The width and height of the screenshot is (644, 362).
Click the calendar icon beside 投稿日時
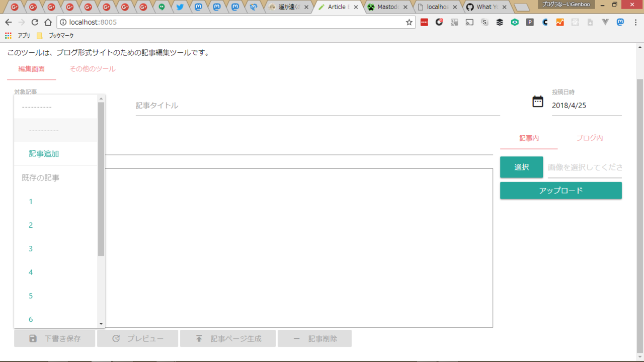click(538, 101)
